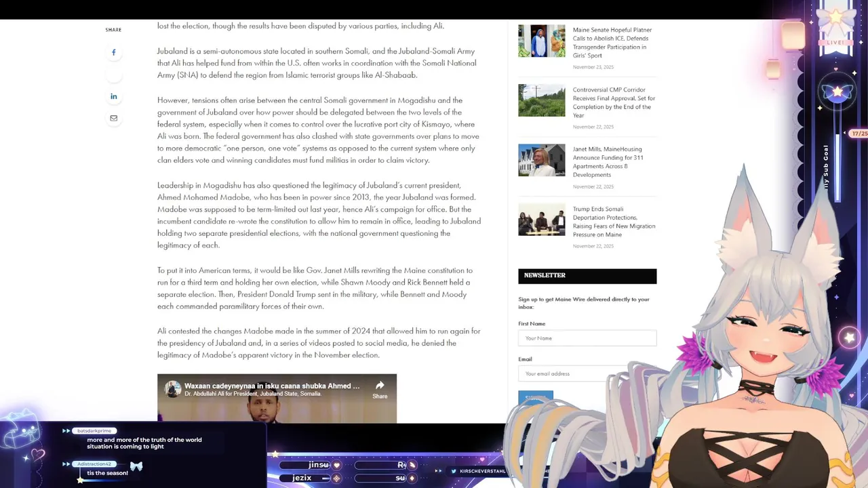Click the YouTube video Share arrow icon

[380, 386]
